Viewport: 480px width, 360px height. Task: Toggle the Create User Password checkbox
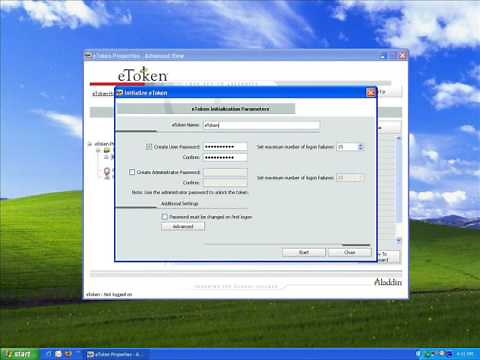point(149,147)
